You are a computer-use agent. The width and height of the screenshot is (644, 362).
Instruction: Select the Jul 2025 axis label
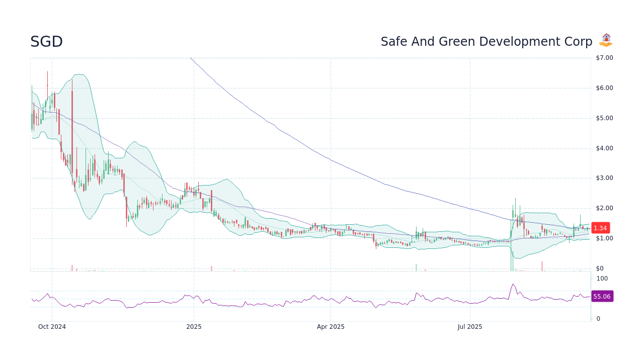470,326
